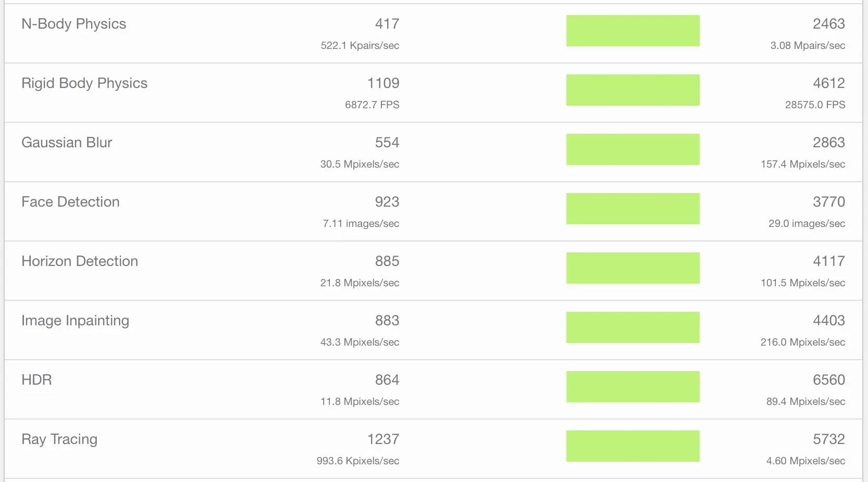Select the green bar in Gaussian Blur row
This screenshot has height=482, width=868.
coord(633,149)
